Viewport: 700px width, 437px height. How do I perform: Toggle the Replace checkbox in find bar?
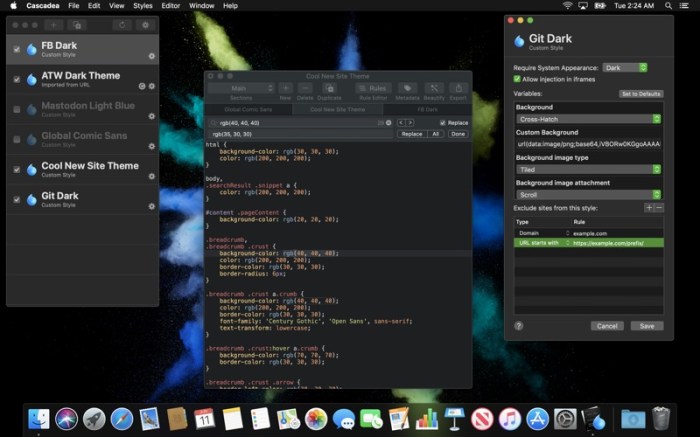tap(443, 122)
